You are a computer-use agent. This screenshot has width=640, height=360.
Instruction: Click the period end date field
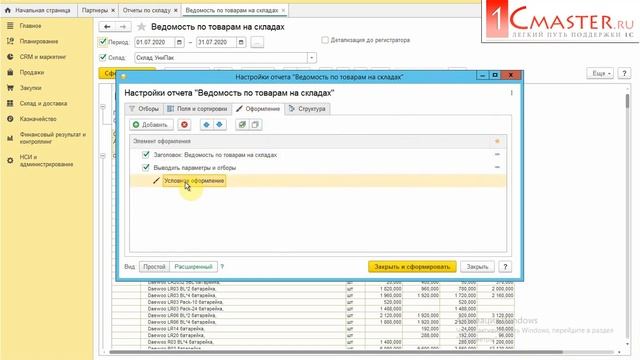point(216,42)
